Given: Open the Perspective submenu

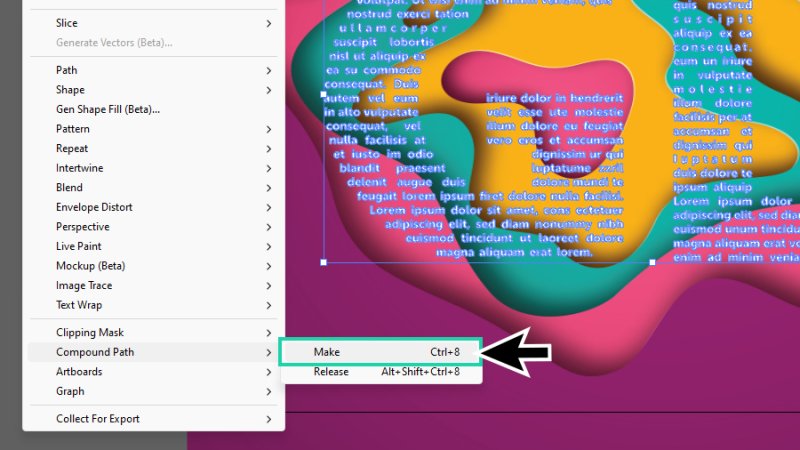Looking at the screenshot, I should [x=154, y=227].
